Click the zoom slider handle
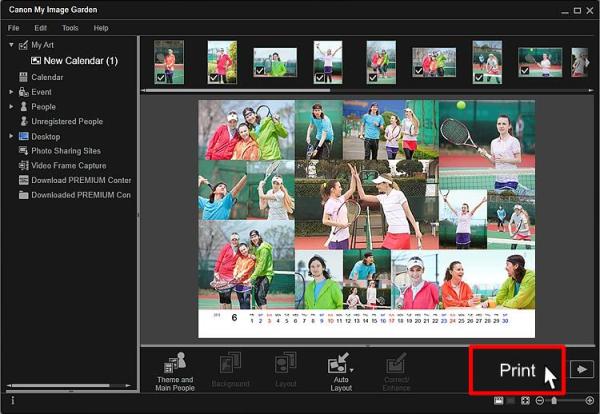600x414 pixels. click(x=554, y=401)
